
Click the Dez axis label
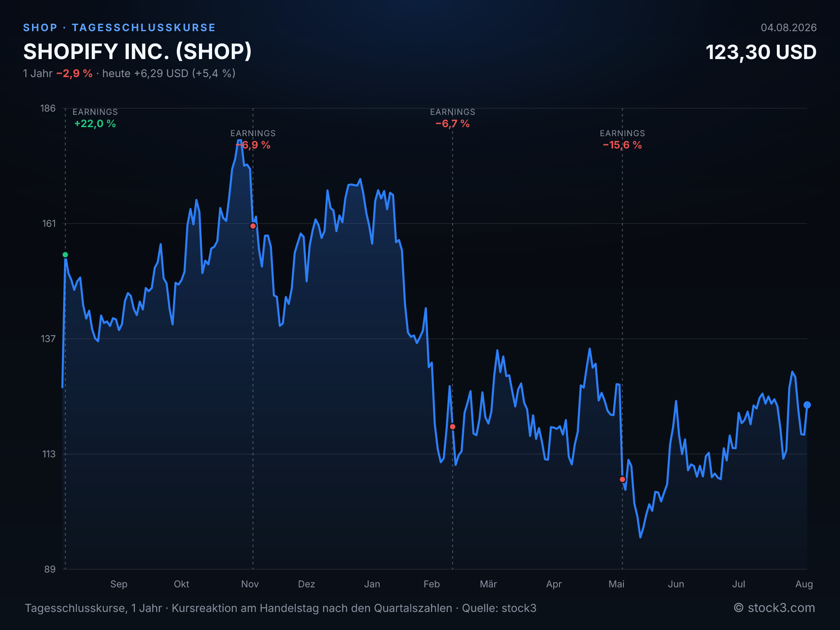pyautogui.click(x=306, y=584)
